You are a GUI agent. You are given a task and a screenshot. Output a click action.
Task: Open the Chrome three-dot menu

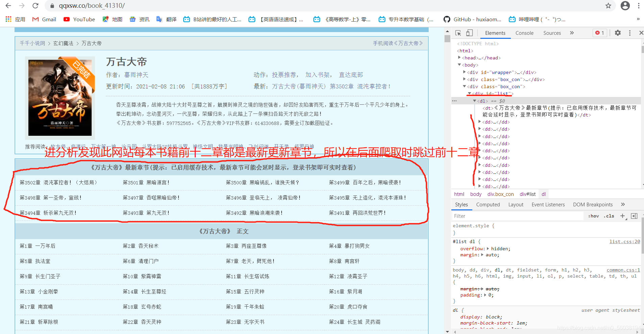point(639,5)
